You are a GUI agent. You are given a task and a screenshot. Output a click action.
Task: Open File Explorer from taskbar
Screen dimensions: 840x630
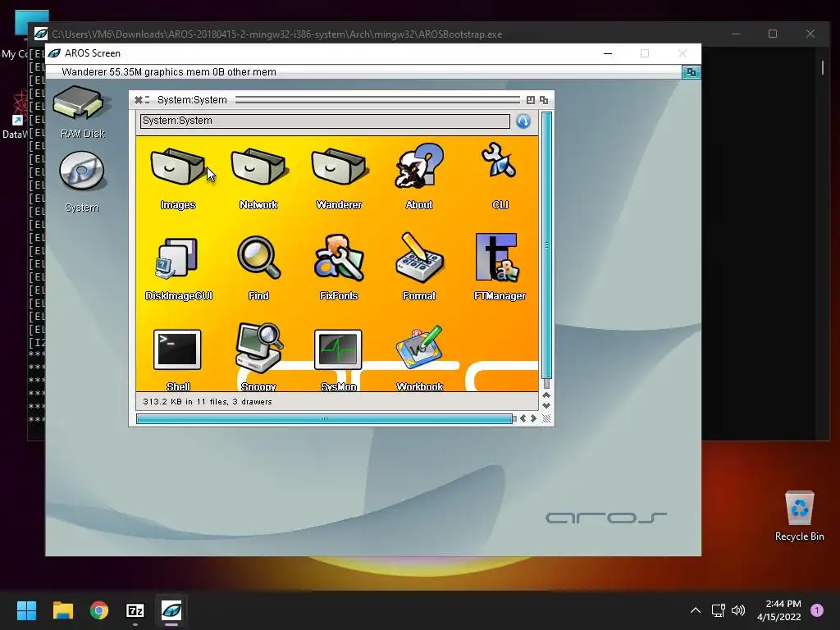pyautogui.click(x=62, y=610)
